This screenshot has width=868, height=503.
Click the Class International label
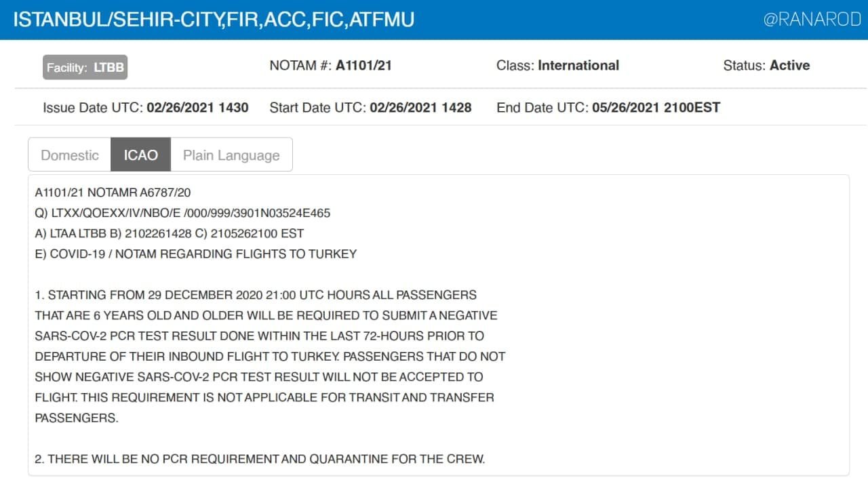(x=557, y=66)
